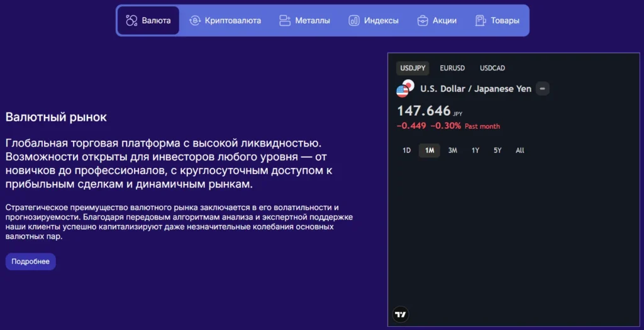Click the bar chart icon beside Индексы
Image resolution: width=644 pixels, height=330 pixels.
click(354, 21)
